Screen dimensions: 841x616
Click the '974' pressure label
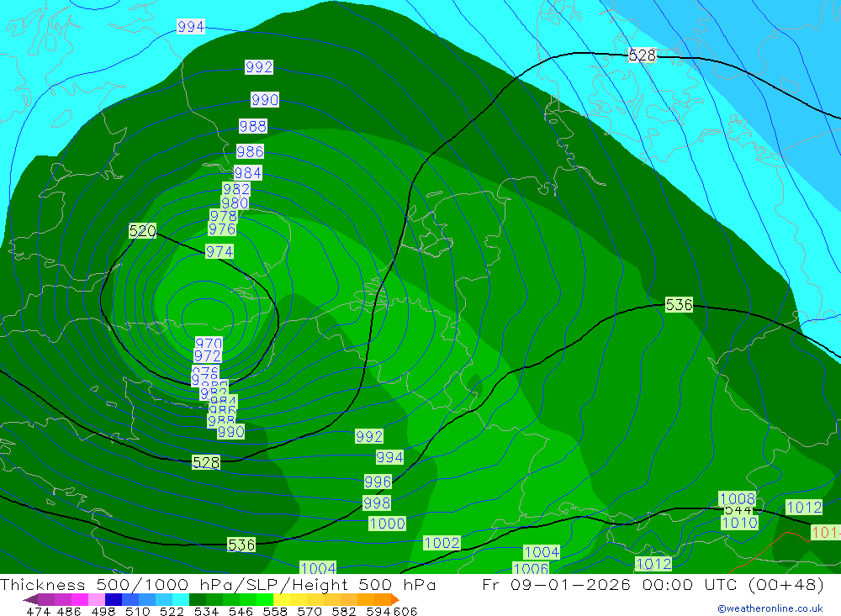coord(220,251)
